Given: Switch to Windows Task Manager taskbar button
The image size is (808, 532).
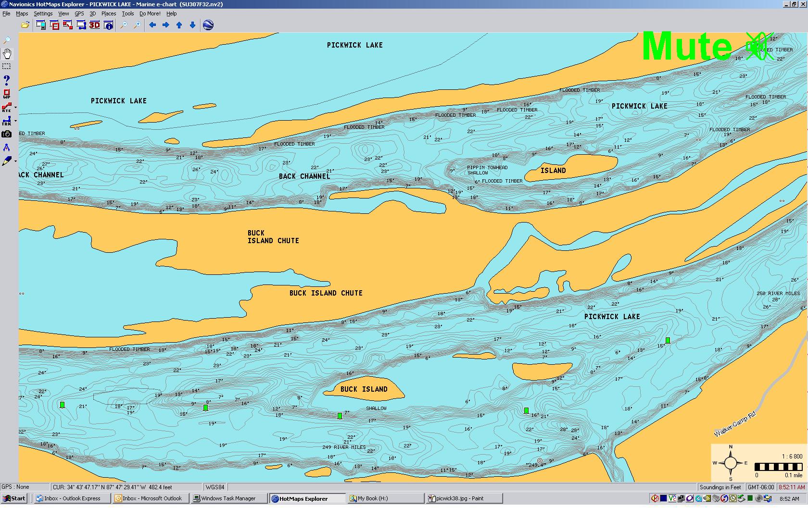Looking at the screenshot, I should [228, 498].
